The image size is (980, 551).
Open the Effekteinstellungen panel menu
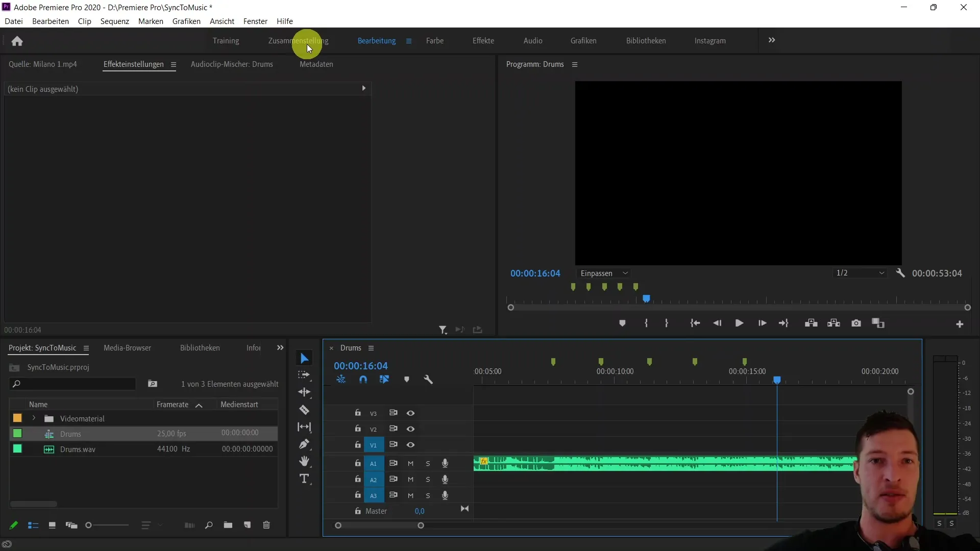point(174,65)
